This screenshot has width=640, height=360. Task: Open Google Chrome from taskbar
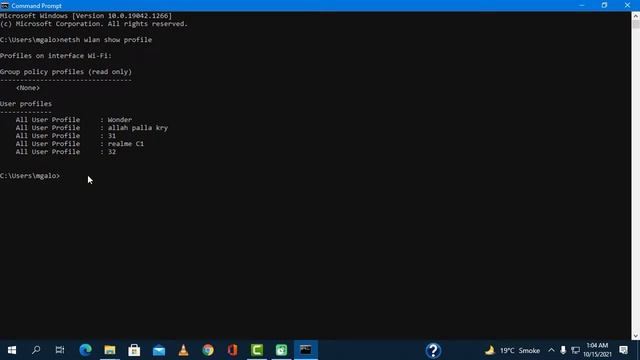pyautogui.click(x=208, y=350)
